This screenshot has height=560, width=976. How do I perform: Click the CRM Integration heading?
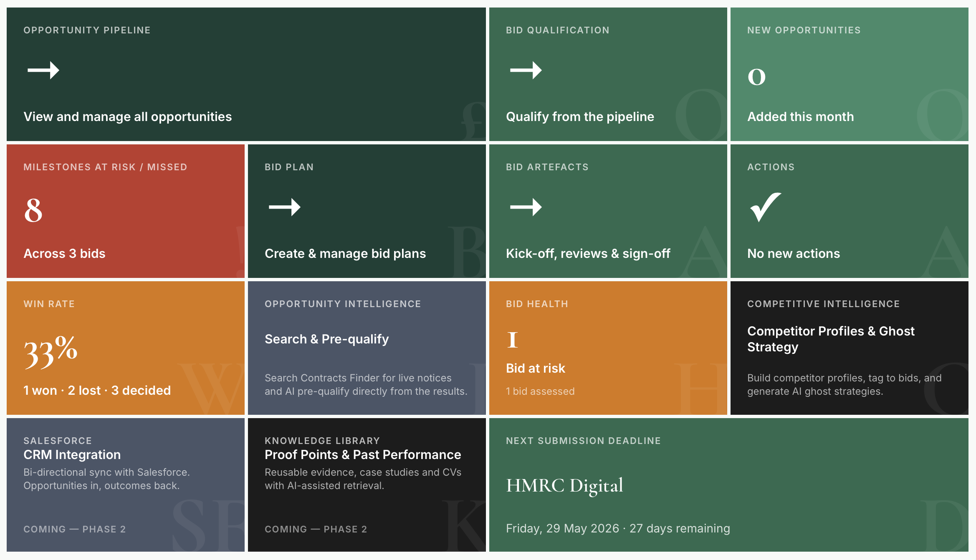(x=72, y=454)
